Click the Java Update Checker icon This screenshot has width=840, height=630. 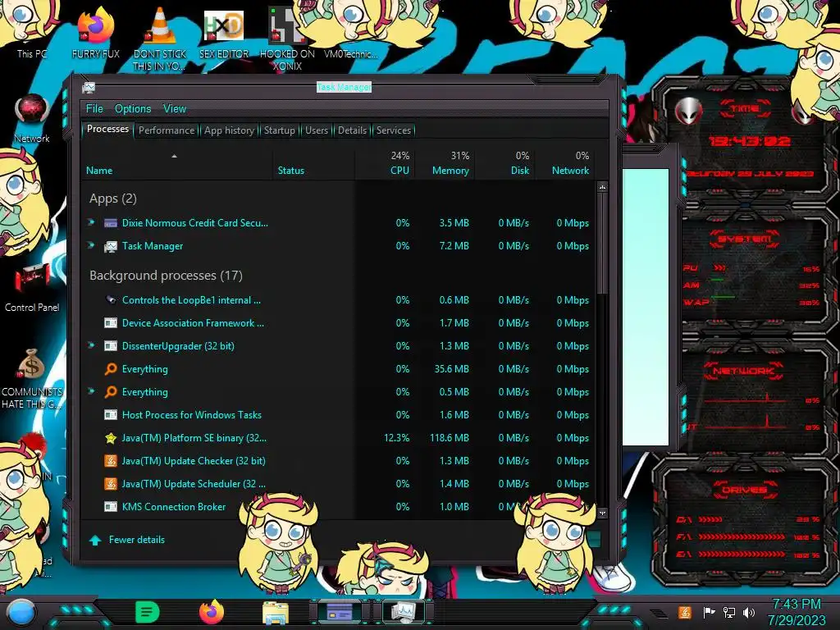pos(111,461)
